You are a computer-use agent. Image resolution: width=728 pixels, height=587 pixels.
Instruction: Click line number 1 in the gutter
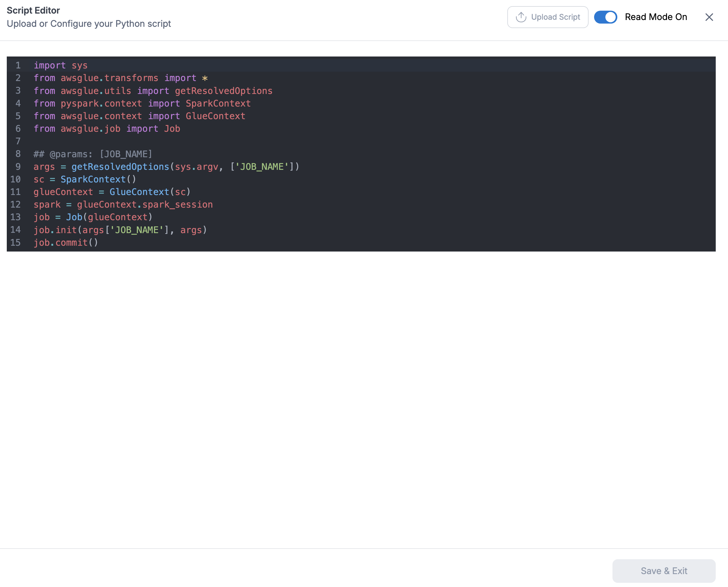tap(18, 65)
